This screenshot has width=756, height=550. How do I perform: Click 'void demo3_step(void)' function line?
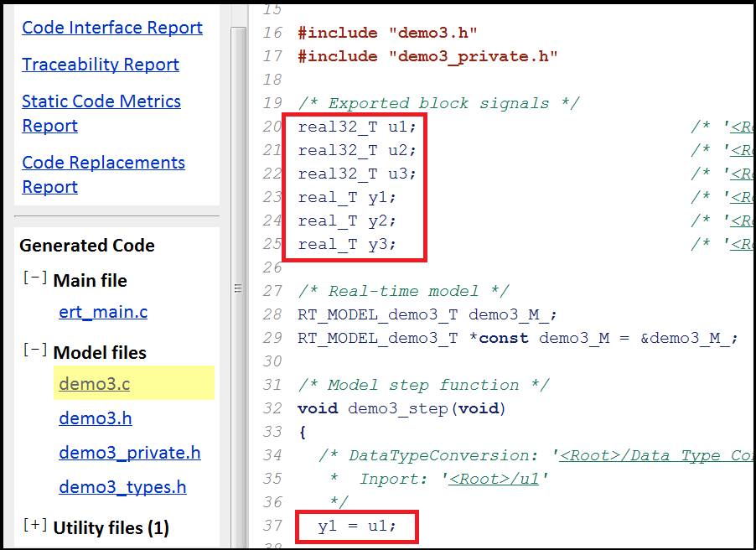[401, 408]
